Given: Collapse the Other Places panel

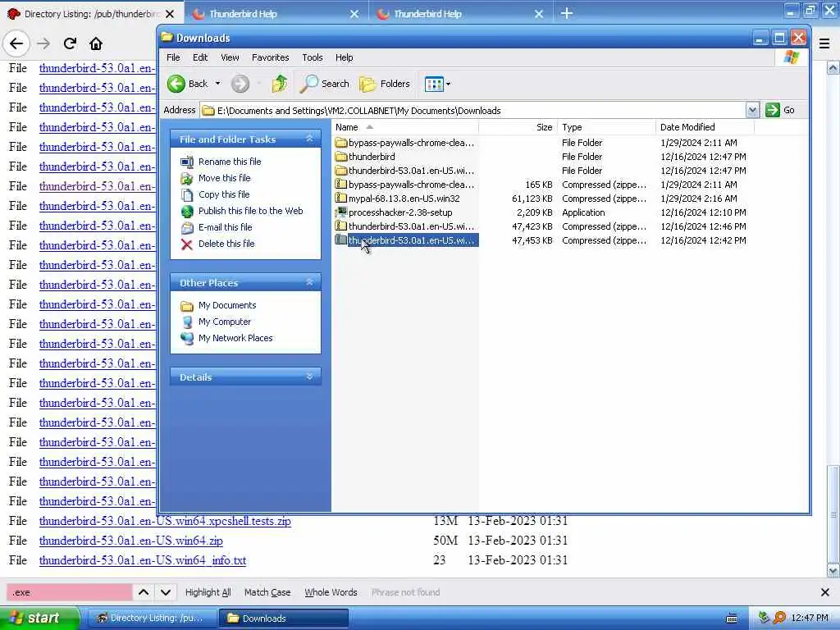Looking at the screenshot, I should coord(309,282).
